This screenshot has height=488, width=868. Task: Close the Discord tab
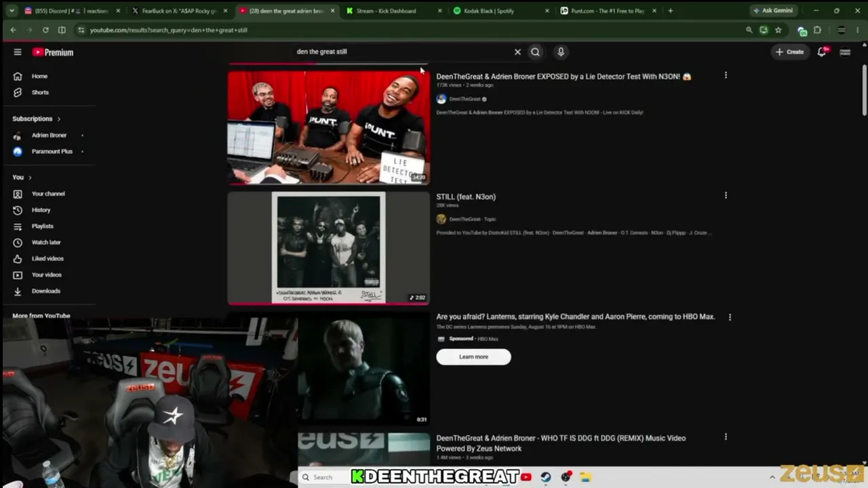pos(118,11)
